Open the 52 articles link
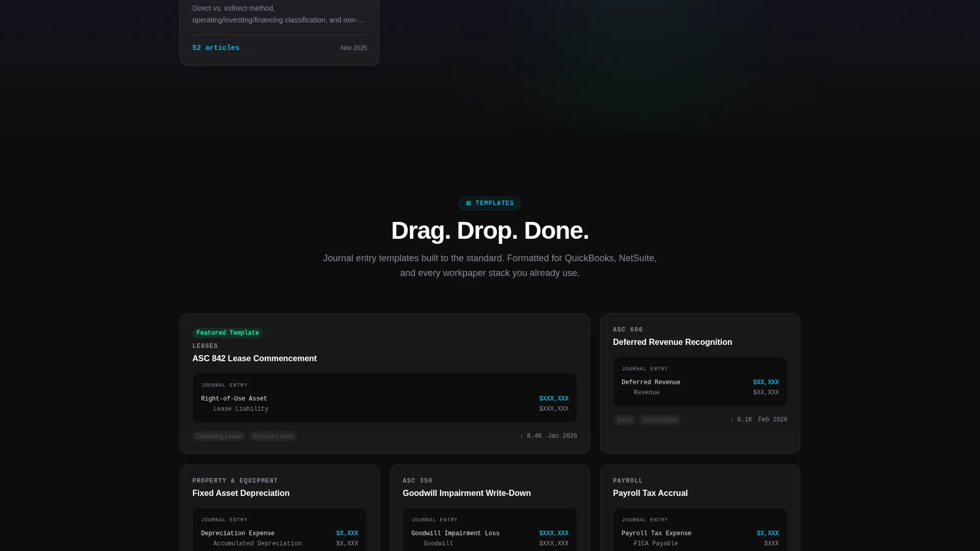980x551 pixels. (216, 48)
